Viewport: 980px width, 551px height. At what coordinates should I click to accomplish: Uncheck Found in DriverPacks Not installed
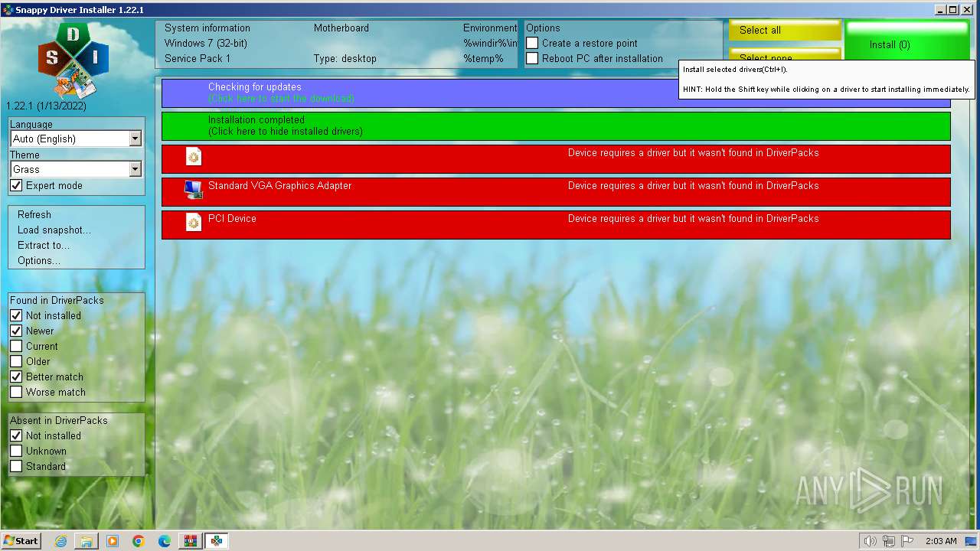point(16,316)
